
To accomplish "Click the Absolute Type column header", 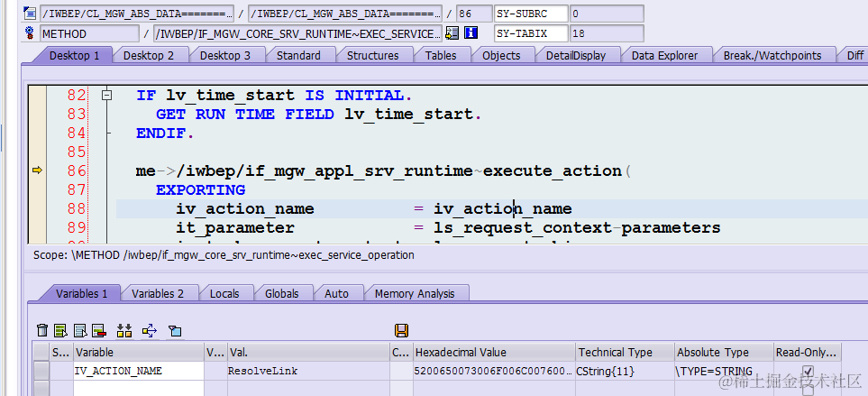I will click(x=724, y=352).
